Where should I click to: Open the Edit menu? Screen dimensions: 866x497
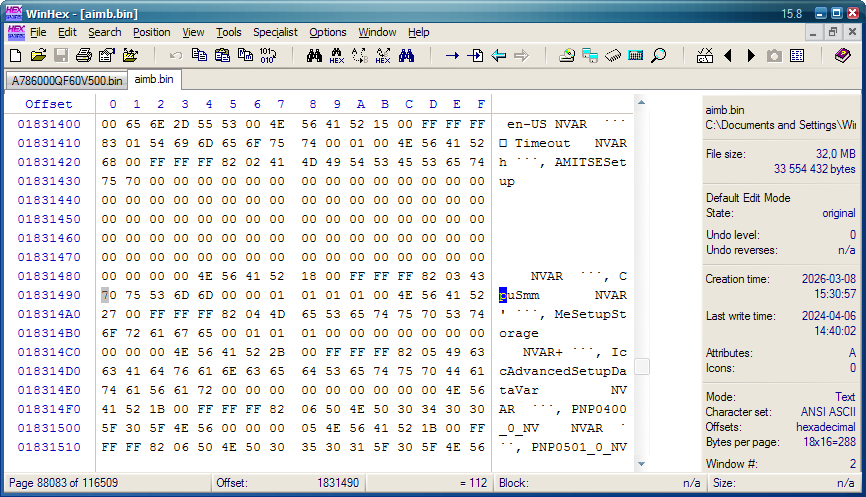67,32
